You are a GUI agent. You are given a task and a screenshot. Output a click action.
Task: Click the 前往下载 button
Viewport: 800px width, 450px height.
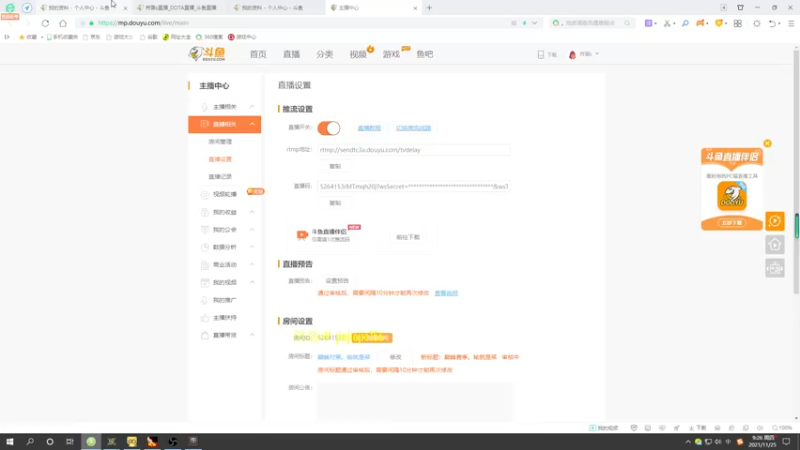click(407, 237)
